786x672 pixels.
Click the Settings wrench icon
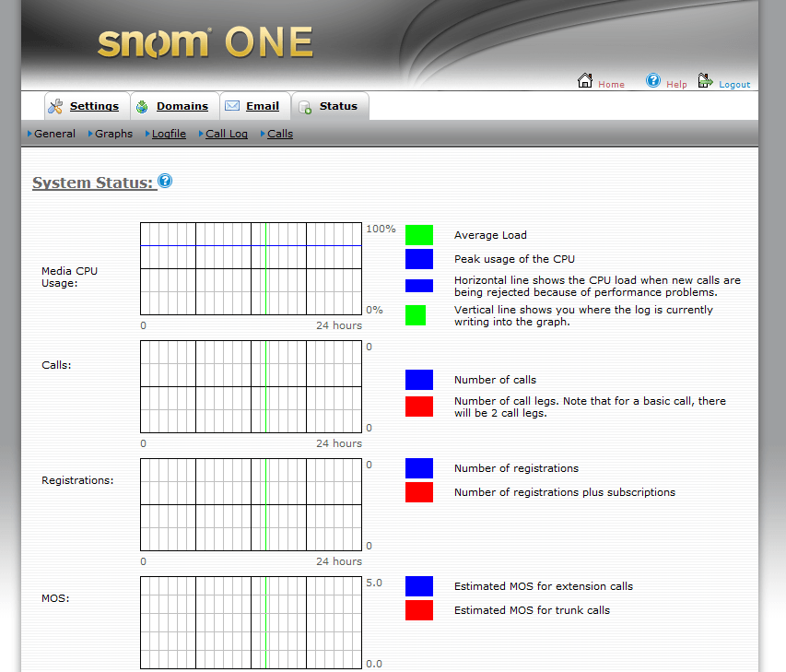(55, 107)
